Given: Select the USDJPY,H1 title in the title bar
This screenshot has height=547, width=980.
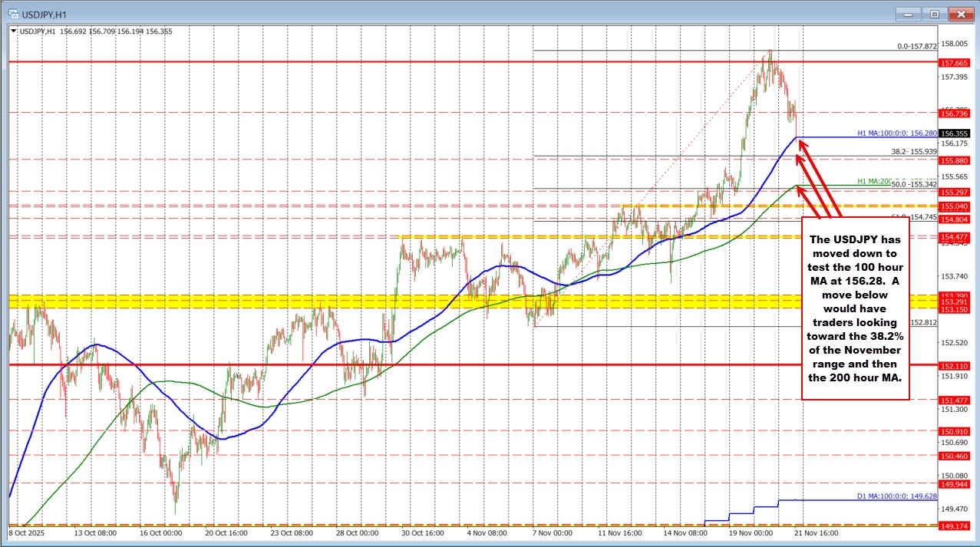Looking at the screenshot, I should pyautogui.click(x=44, y=14).
